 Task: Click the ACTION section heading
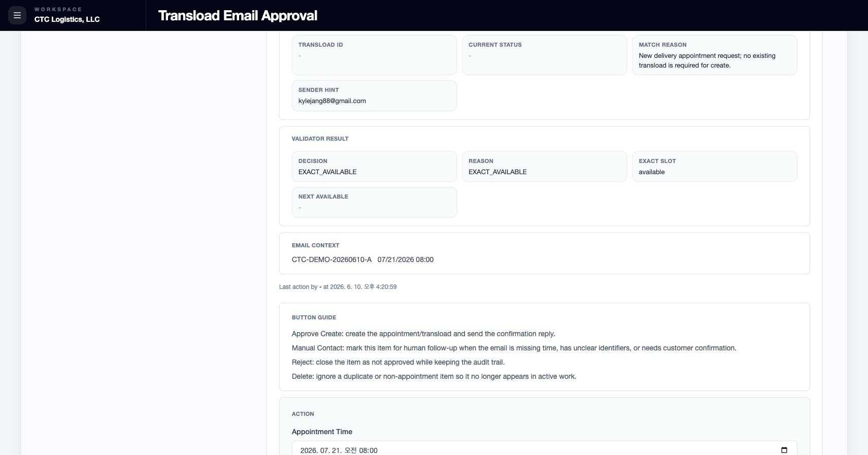click(x=303, y=414)
